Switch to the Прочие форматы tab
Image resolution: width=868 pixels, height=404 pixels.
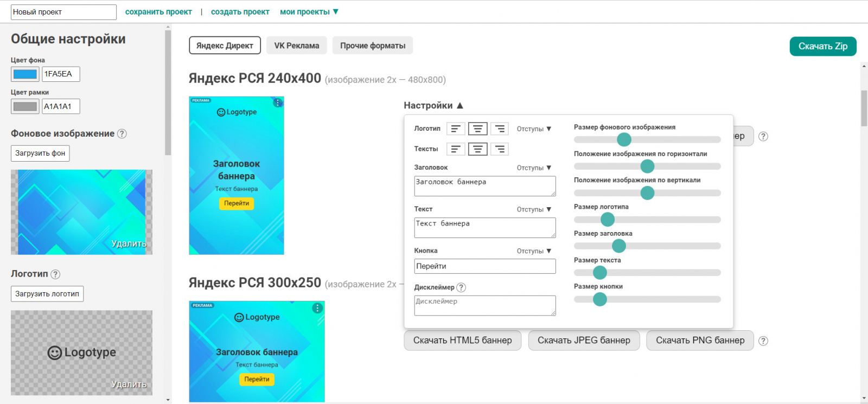[x=373, y=46]
